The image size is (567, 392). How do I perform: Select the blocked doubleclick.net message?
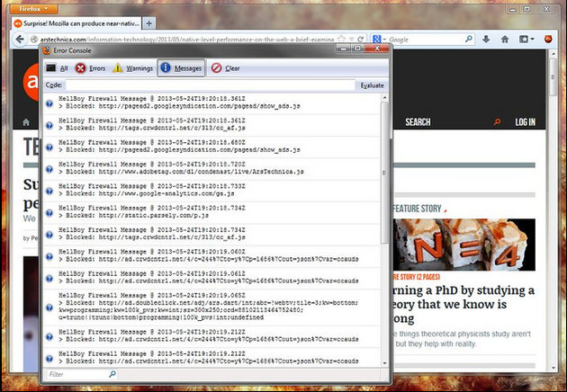point(211,307)
